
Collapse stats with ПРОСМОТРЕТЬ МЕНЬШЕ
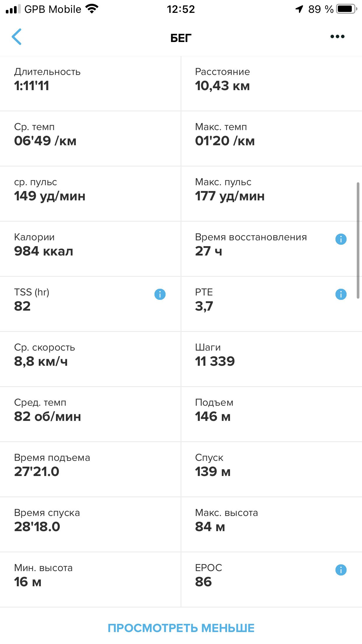181,628
